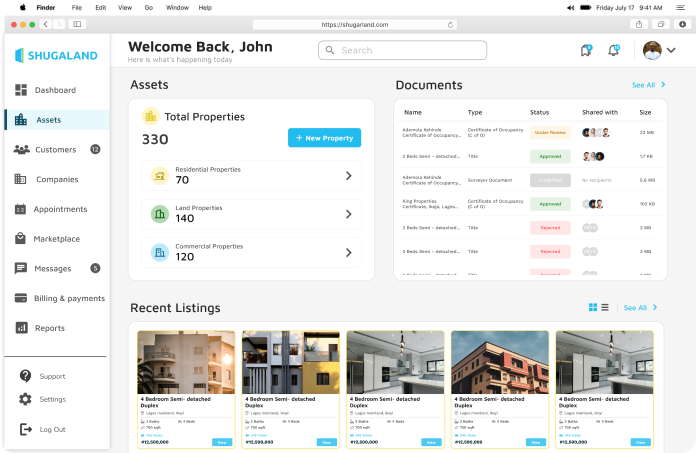The width and height of the screenshot is (696, 453).
Task: Click the Commercial Properties building icon
Action: [x=160, y=252]
